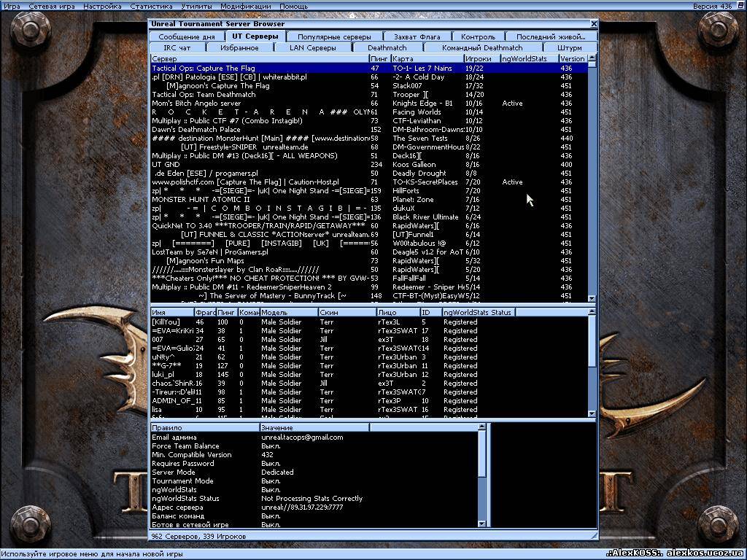This screenshot has height=560, width=747.
Task: Open the Помощь menu
Action: (x=293, y=6)
